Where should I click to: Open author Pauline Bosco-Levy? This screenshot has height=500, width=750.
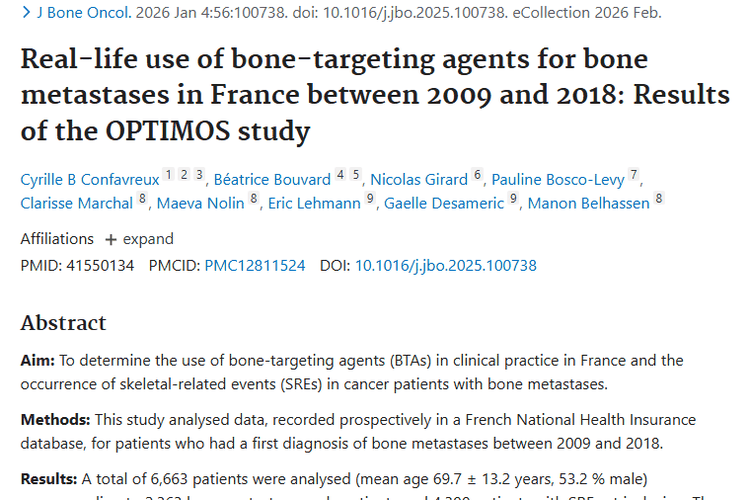558,180
